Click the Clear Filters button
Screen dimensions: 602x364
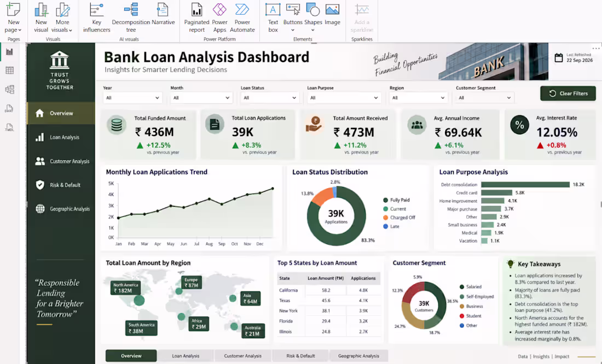point(568,93)
